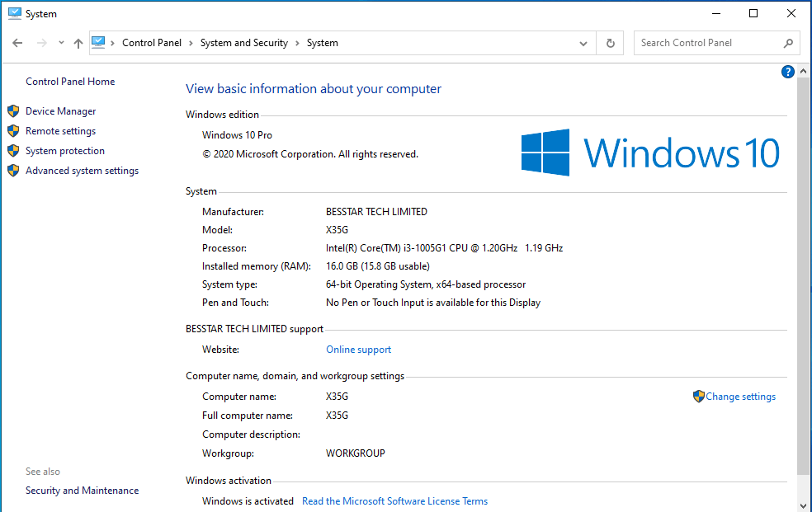Open System protection link

65,151
